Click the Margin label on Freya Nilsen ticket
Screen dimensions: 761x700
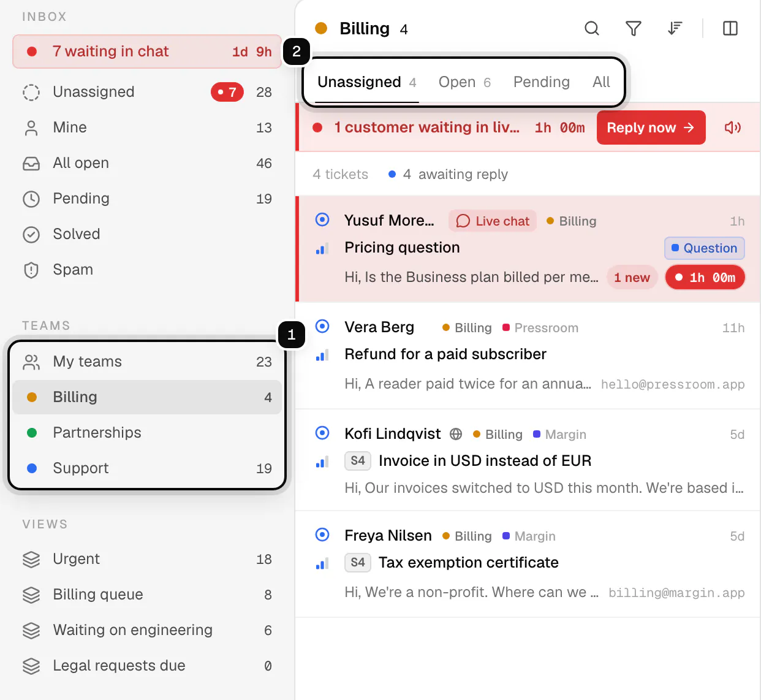coord(529,536)
